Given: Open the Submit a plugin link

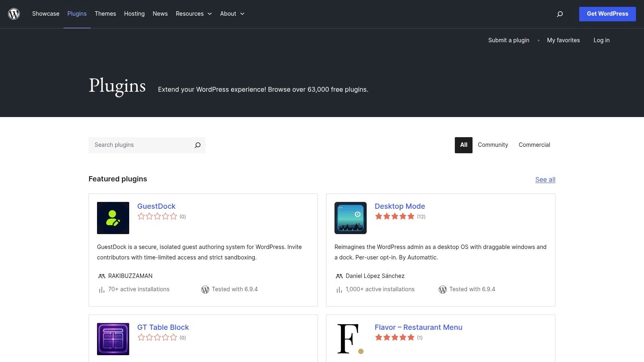Looking at the screenshot, I should (509, 40).
